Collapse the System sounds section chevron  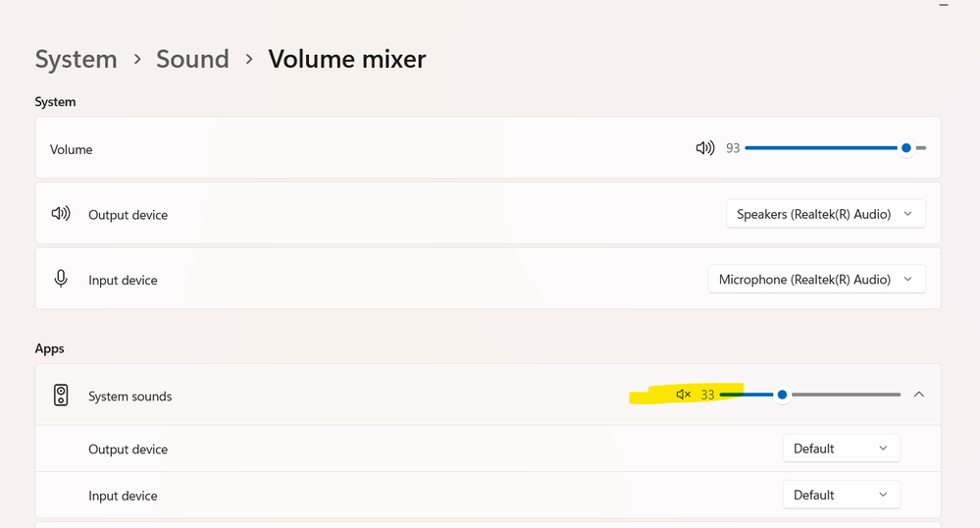[919, 395]
